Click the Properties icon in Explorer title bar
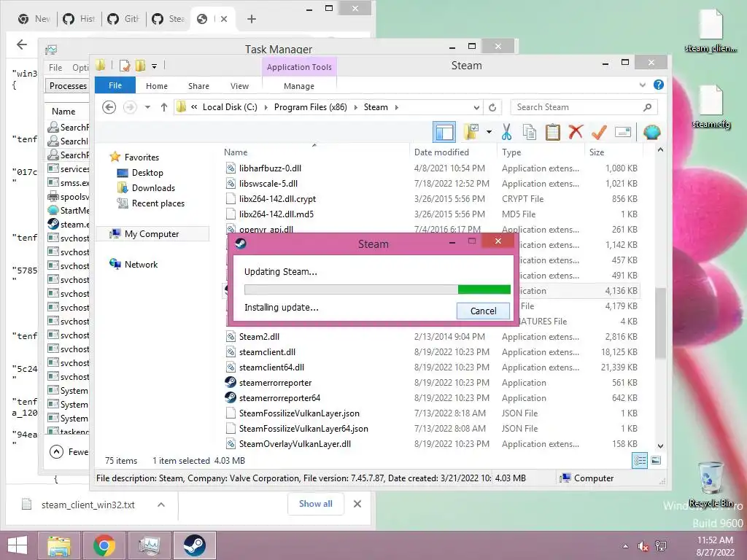747x560 pixels. tap(125, 66)
